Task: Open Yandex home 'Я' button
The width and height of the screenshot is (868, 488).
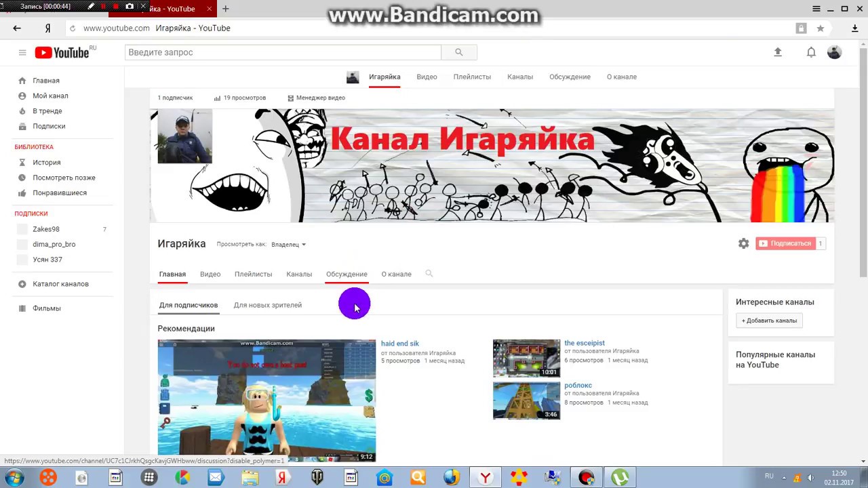Action: pyautogui.click(x=47, y=28)
